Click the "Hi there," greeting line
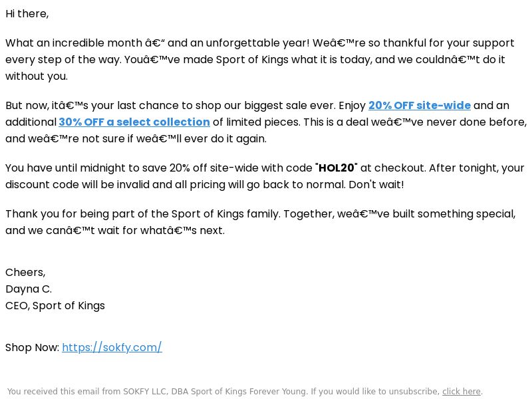 27,14
